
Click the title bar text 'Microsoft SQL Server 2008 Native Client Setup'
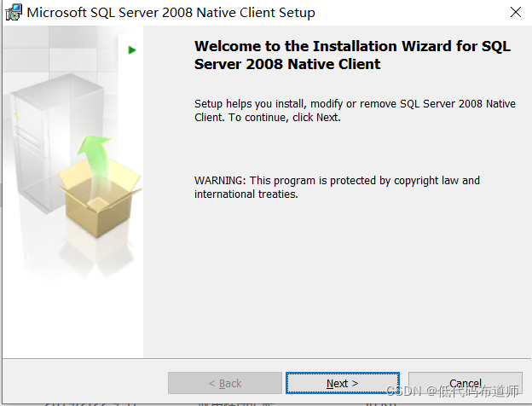[171, 13]
